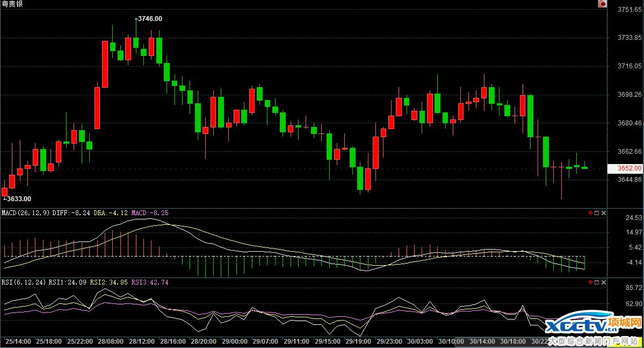Click the 28/12:00 time axis label
Image resolution: width=644 pixels, height=348 pixels.
point(141,341)
